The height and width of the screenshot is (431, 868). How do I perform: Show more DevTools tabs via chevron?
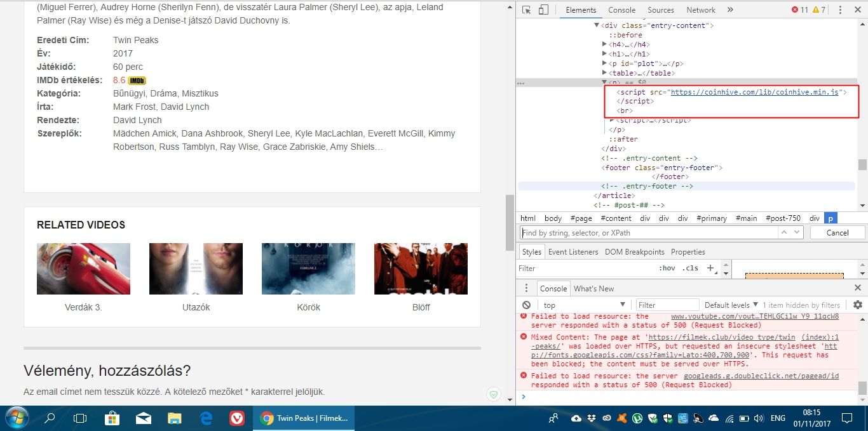click(730, 10)
